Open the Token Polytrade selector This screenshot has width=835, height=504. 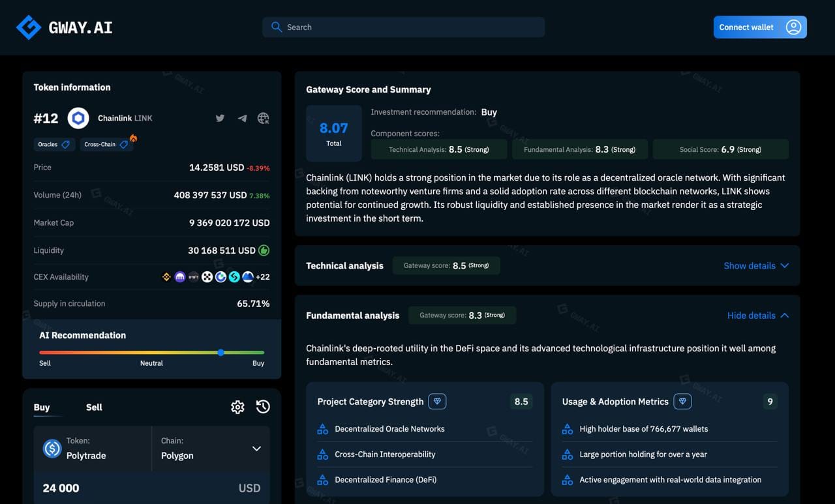click(93, 449)
